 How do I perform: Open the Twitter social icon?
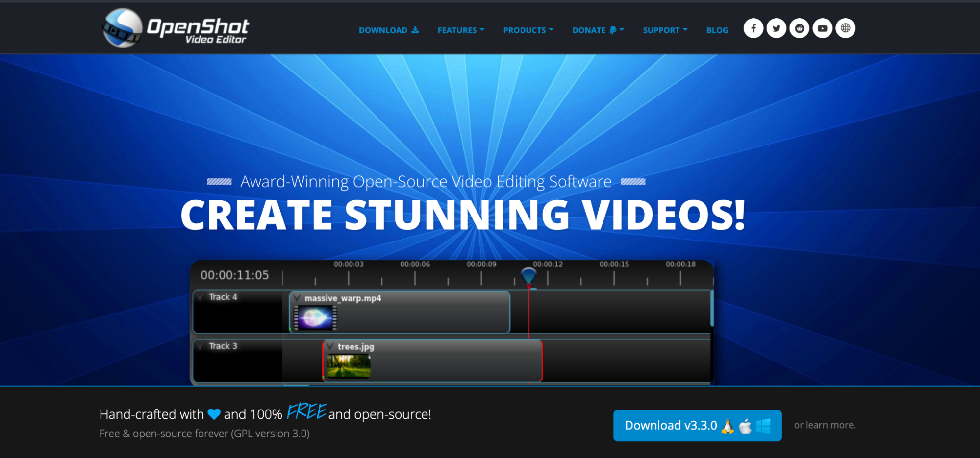(777, 28)
